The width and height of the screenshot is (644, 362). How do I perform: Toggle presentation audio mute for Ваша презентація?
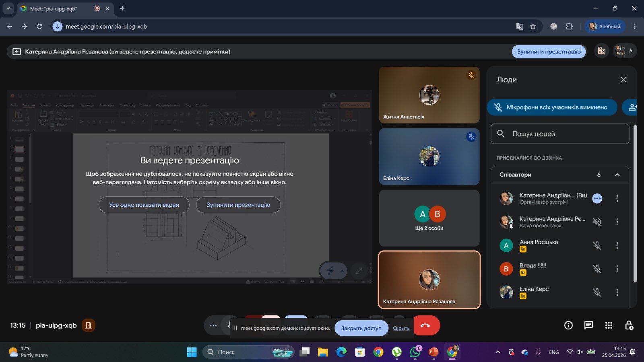click(597, 222)
